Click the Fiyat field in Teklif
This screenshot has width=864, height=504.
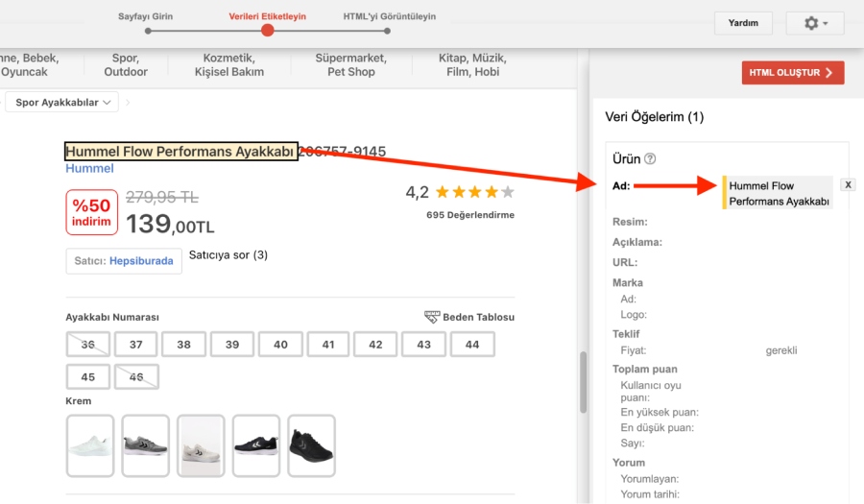point(634,350)
